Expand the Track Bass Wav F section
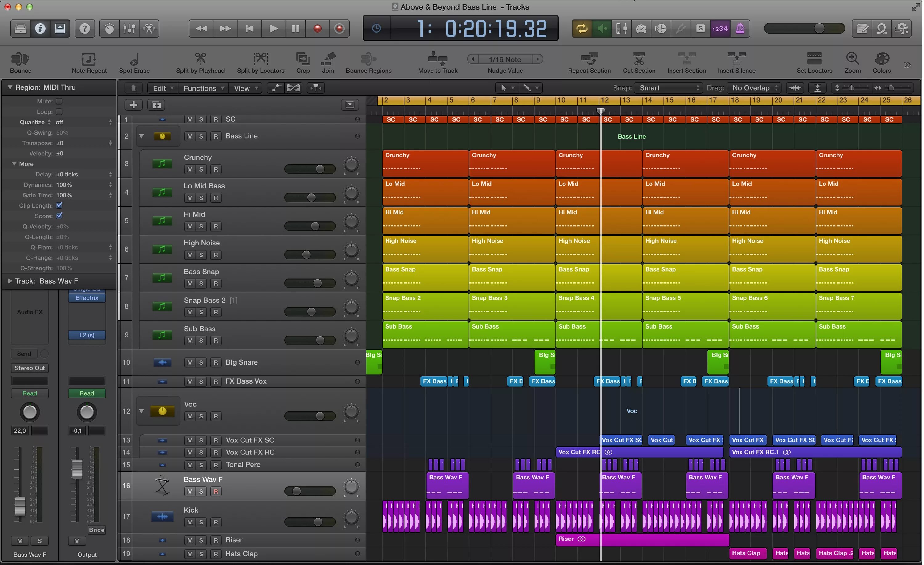Image resolution: width=924 pixels, height=565 pixels. (x=10, y=281)
